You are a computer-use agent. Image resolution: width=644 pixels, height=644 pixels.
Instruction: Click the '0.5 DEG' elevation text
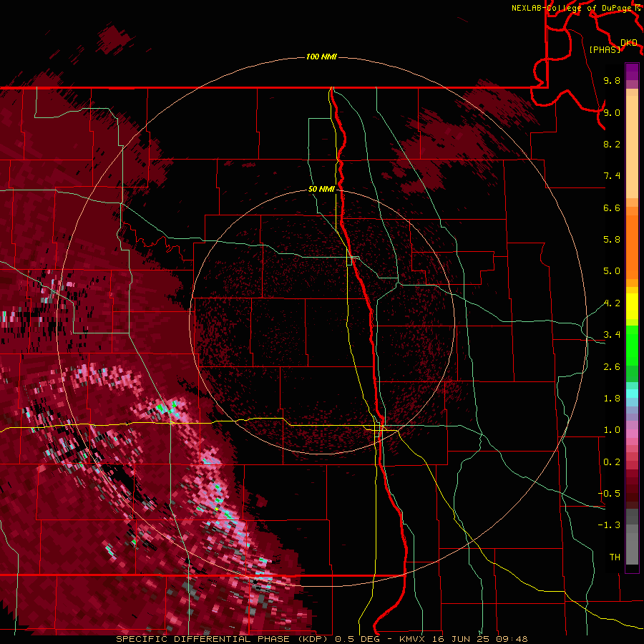click(357, 639)
